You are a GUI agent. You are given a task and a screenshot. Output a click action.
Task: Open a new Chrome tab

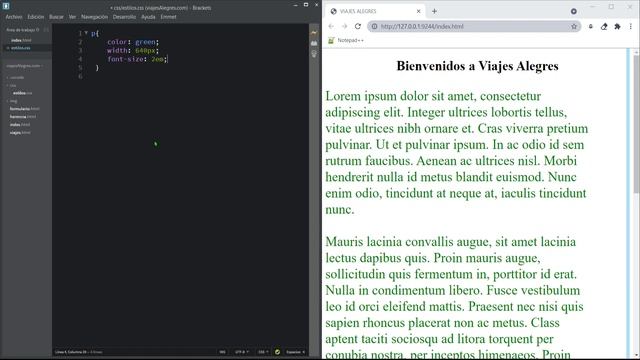point(434,11)
